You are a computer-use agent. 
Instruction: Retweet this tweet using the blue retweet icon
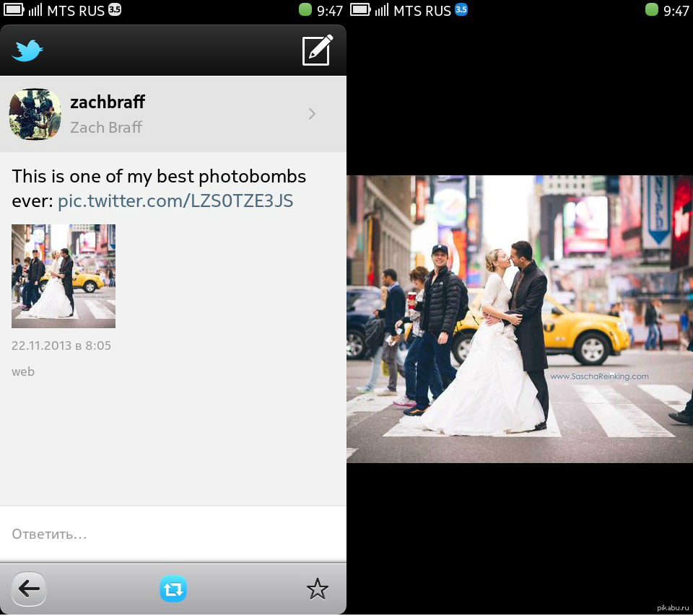point(173,589)
